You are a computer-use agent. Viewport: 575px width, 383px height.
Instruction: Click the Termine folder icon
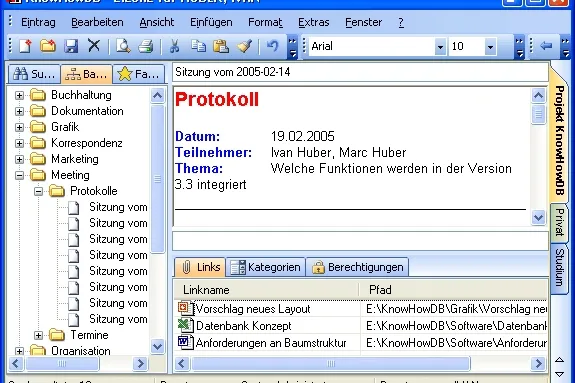(57, 335)
